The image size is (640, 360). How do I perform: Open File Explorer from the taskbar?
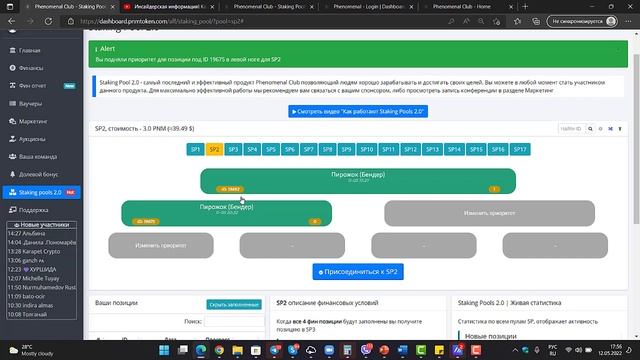click(238, 350)
